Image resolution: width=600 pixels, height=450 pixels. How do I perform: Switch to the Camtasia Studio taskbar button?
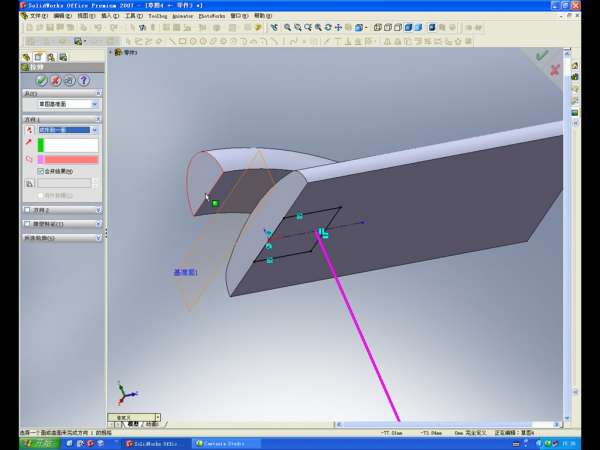pos(226,443)
